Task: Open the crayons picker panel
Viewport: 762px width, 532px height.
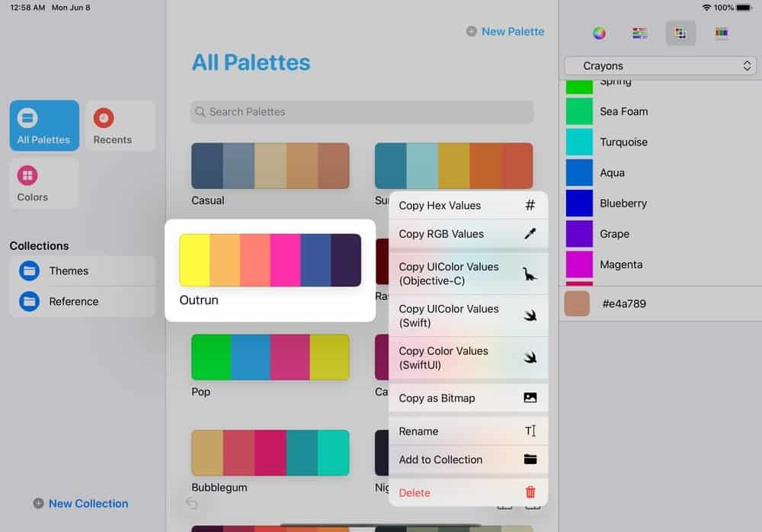Action: point(680,33)
